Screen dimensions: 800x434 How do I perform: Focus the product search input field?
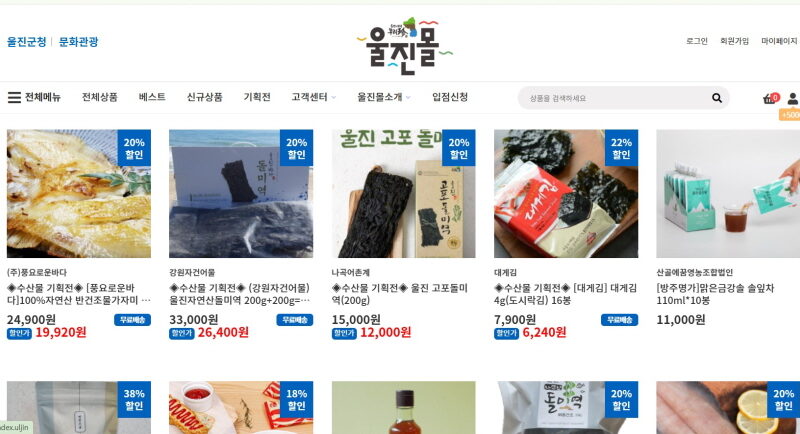(x=617, y=98)
